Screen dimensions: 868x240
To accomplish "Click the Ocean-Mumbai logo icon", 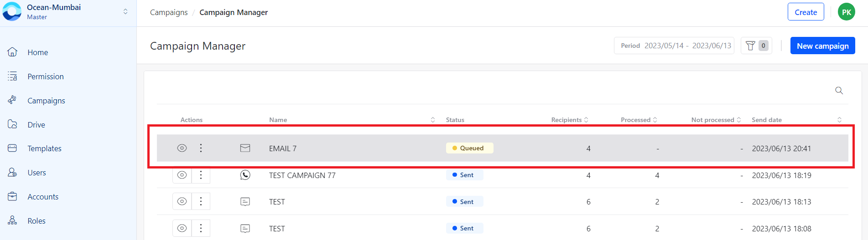I will (12, 12).
